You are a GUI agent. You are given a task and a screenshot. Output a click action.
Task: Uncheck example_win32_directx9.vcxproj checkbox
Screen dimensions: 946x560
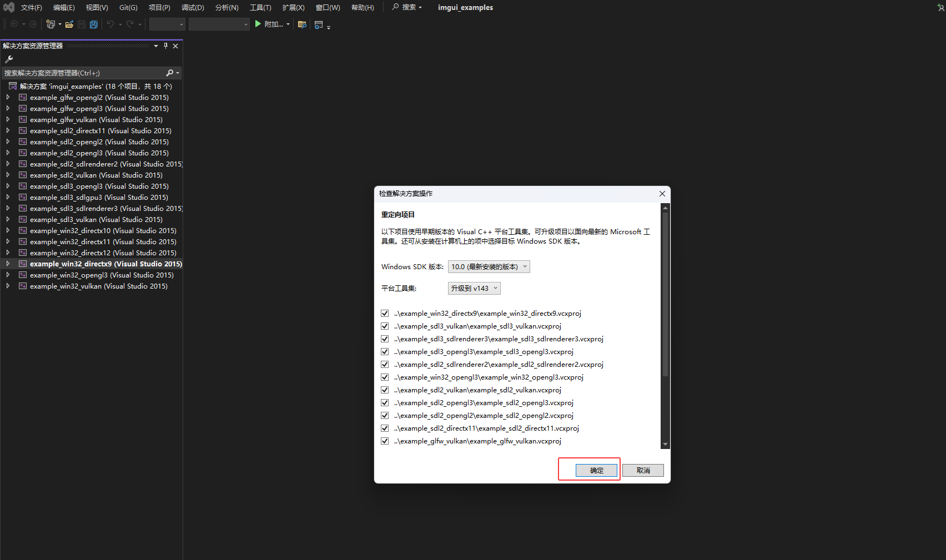(x=385, y=314)
